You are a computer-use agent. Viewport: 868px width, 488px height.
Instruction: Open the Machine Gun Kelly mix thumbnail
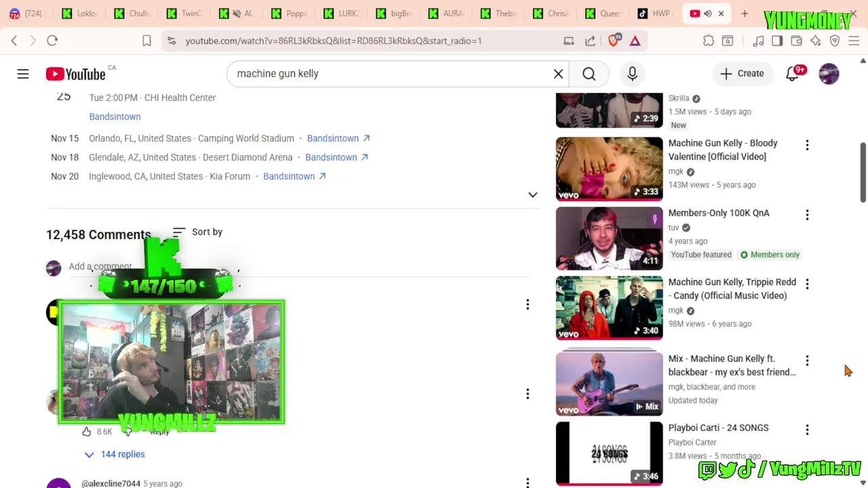click(609, 383)
